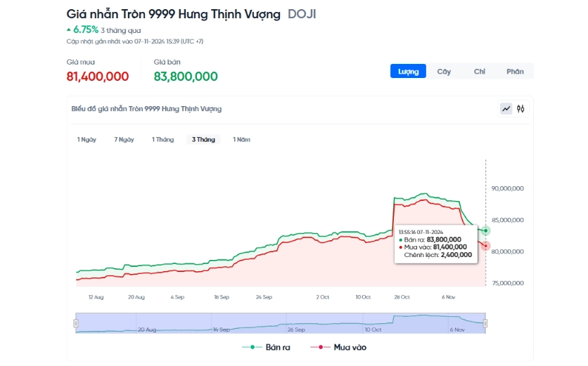Click the 28 Oct date axis label

pyautogui.click(x=402, y=297)
